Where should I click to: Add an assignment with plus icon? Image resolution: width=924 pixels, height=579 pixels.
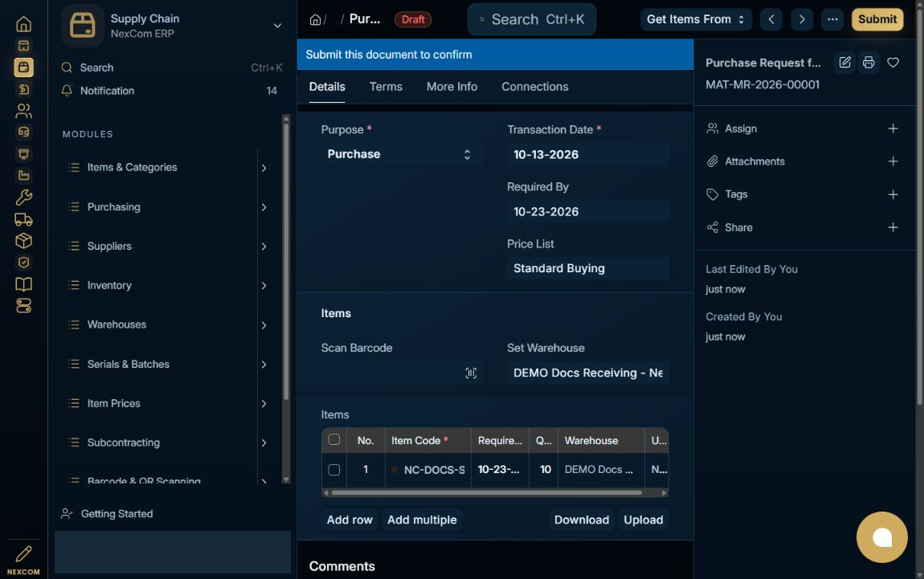click(x=893, y=128)
